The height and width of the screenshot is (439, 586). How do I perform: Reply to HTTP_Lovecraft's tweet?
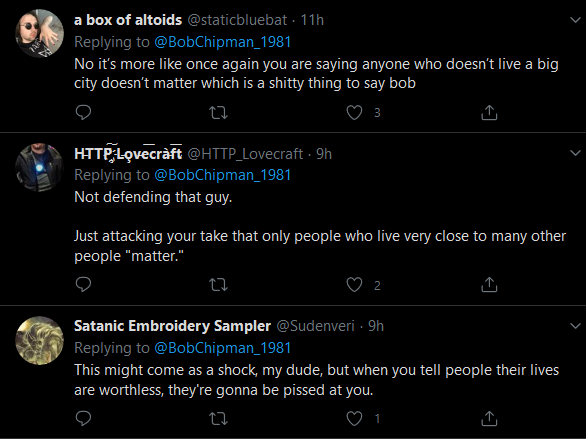pyautogui.click(x=83, y=285)
